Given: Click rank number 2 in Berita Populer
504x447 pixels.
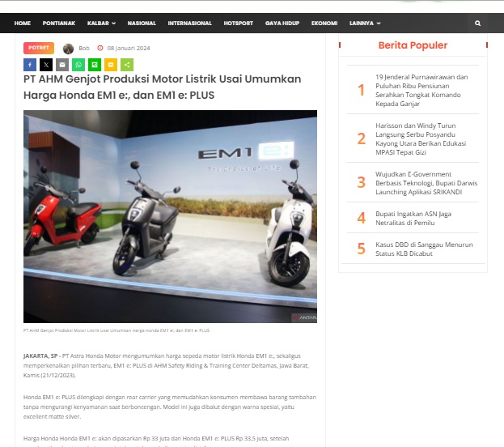Looking at the screenshot, I should 362,138.
